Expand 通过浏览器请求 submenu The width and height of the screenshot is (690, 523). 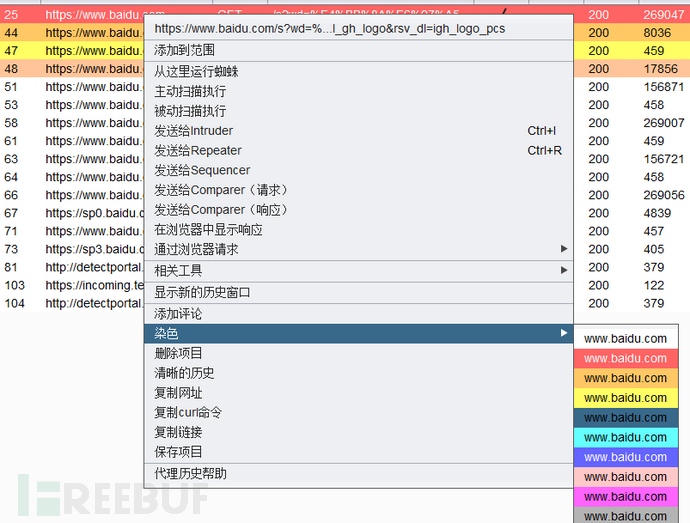pos(359,250)
